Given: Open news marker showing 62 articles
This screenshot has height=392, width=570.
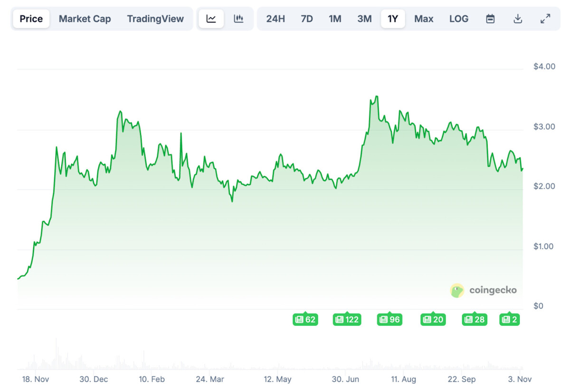Looking at the screenshot, I should pos(305,319).
